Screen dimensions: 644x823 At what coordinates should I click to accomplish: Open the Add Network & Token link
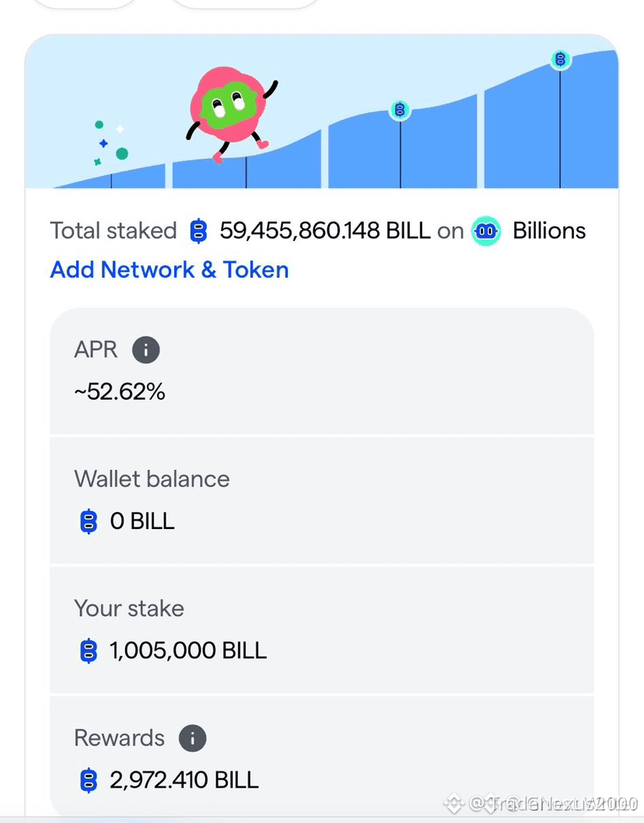point(170,270)
